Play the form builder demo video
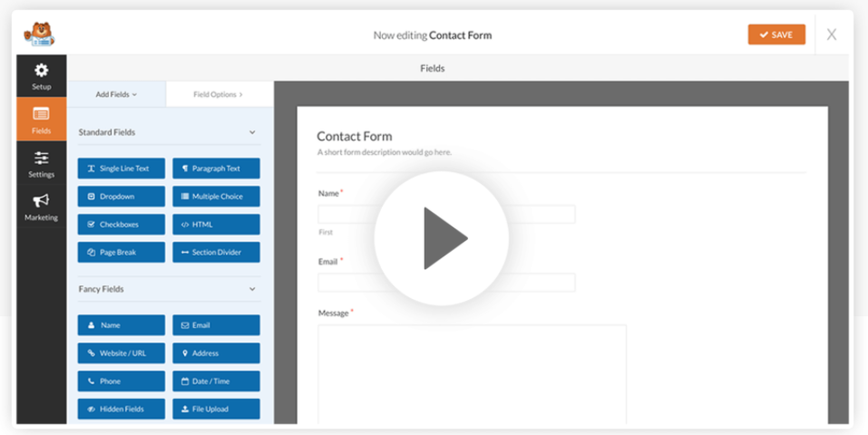868x435 pixels. click(441, 238)
